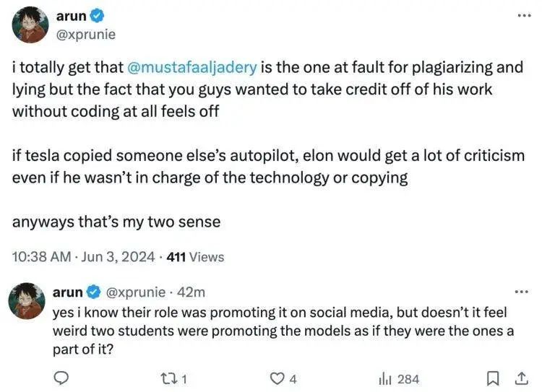
Task: Open the @xprunie handle under main author
Action: click(86, 34)
